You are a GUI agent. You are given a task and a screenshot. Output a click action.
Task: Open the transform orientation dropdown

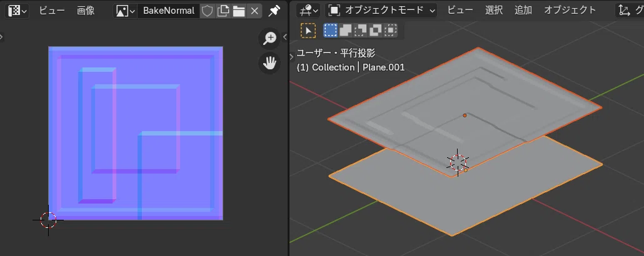(x=630, y=11)
